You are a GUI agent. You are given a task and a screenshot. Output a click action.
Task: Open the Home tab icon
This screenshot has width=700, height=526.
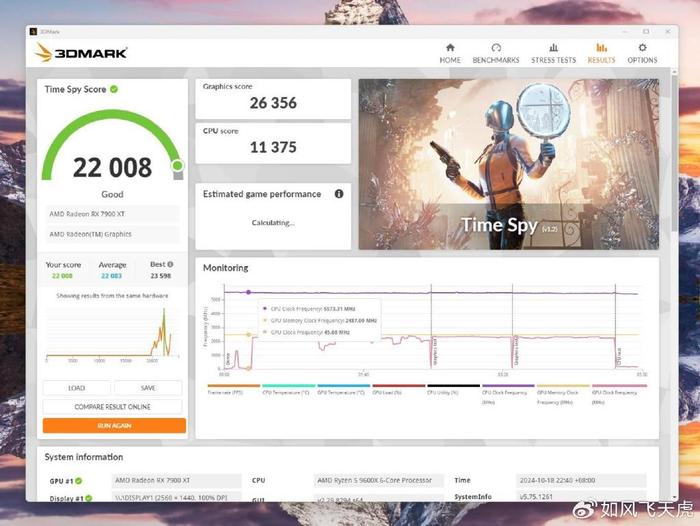450,47
